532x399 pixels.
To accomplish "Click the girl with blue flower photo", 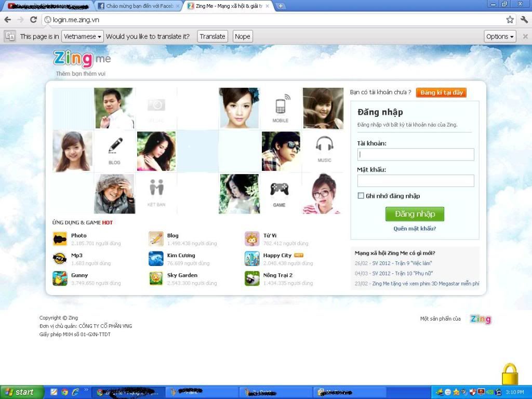I will pos(240,109).
